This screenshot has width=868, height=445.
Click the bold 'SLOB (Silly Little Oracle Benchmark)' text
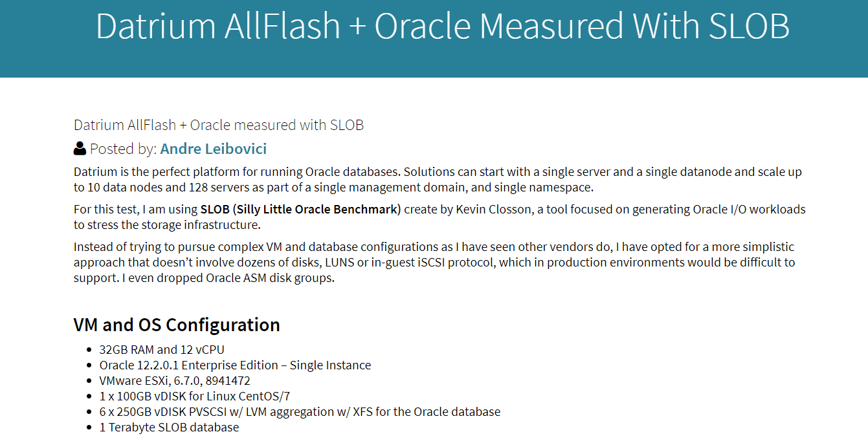[x=300, y=209]
